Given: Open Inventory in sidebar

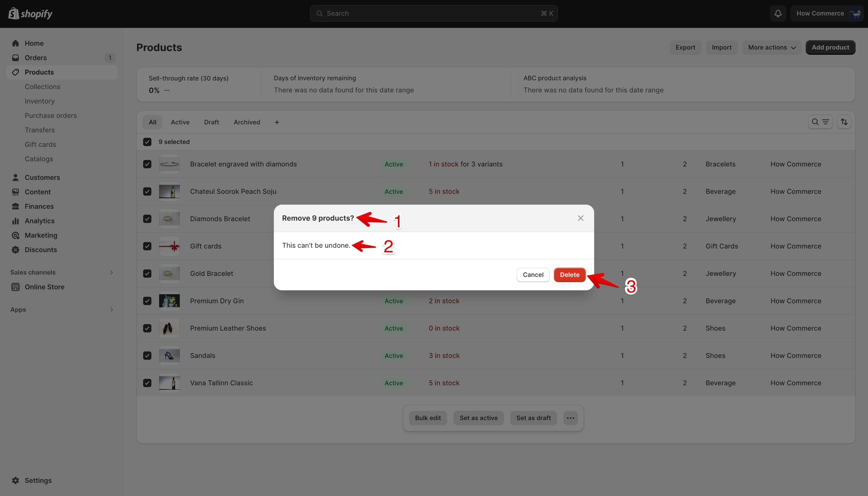Looking at the screenshot, I should 39,101.
